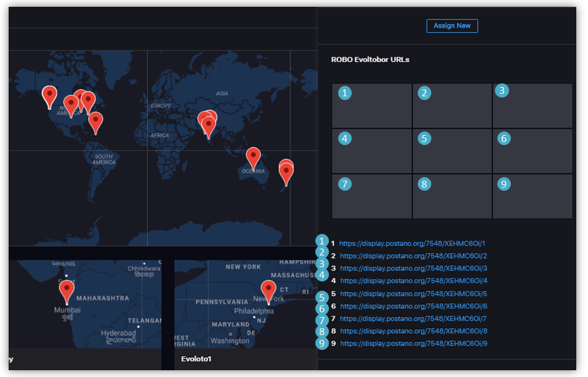The width and height of the screenshot is (588, 377).
Task: Click the Evoloto1 map label
Action: pyautogui.click(x=196, y=358)
